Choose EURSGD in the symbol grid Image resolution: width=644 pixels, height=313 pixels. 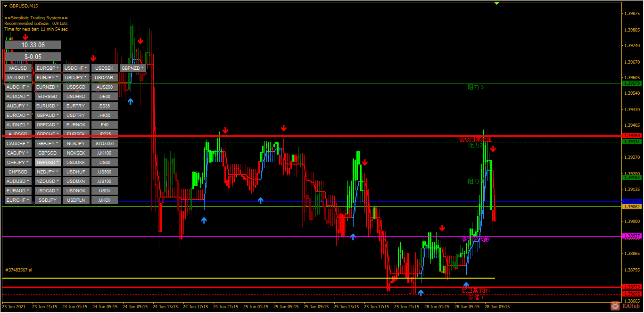(48, 97)
